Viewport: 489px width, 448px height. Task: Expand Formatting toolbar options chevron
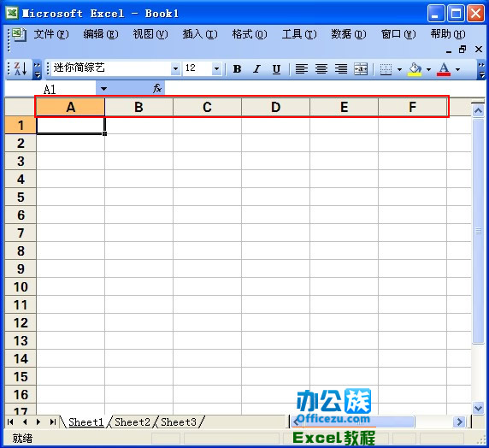point(482,69)
